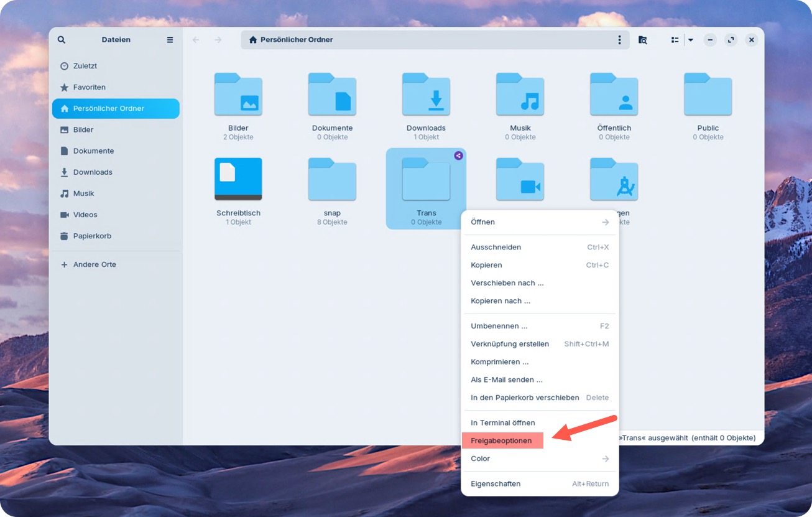Open the hamburger menu next to Dateien

[170, 39]
